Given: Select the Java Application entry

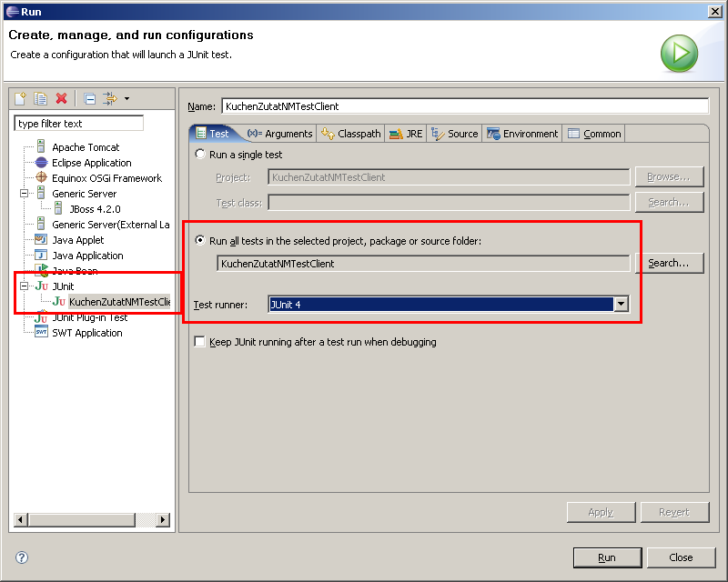Looking at the screenshot, I should [x=87, y=256].
